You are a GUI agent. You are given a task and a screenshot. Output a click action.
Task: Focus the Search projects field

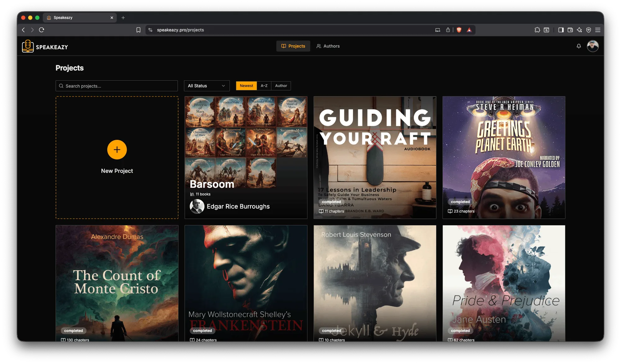click(116, 86)
